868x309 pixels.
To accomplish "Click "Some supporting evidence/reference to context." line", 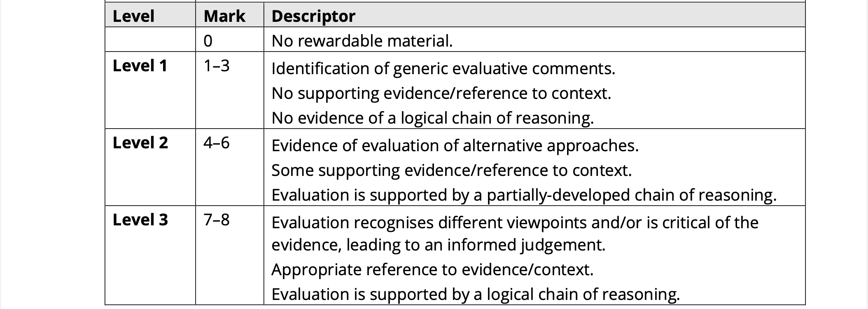I will click(451, 170).
